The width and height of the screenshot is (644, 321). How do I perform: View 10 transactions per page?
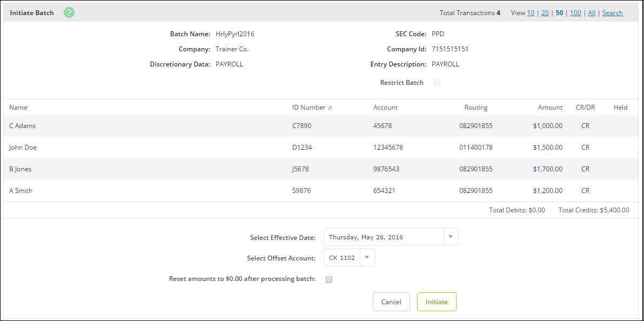point(531,13)
